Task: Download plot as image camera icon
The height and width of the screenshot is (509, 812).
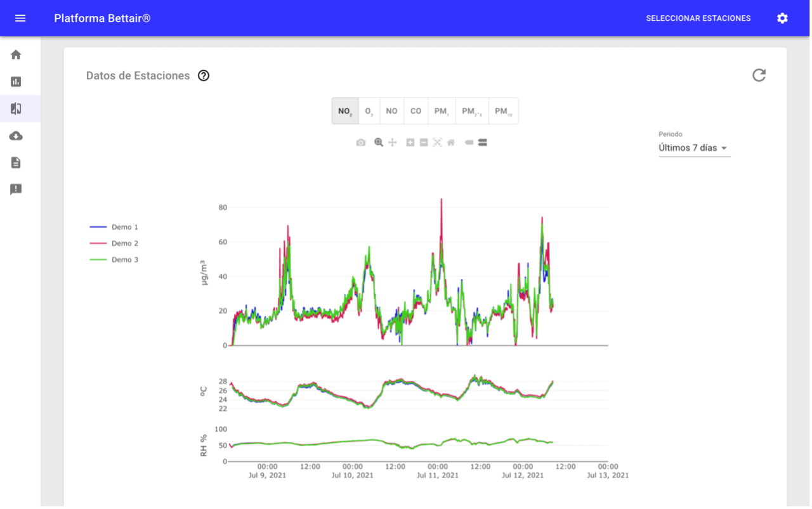Action: point(361,143)
